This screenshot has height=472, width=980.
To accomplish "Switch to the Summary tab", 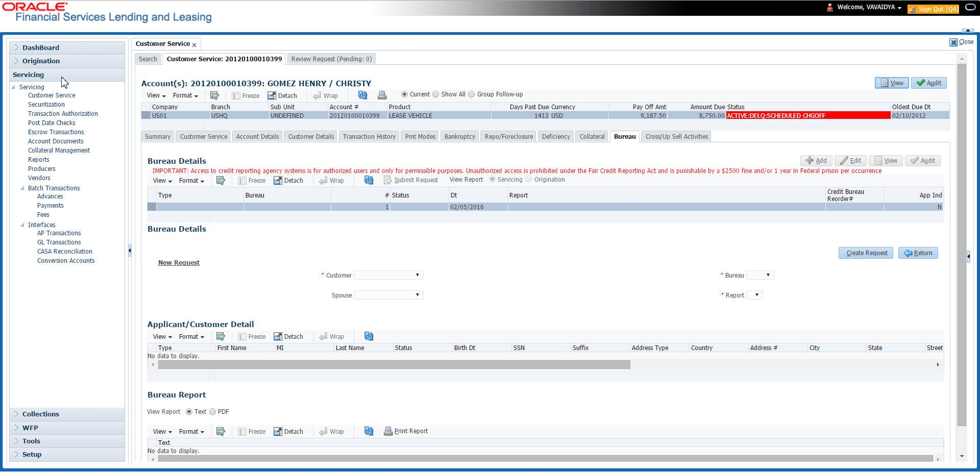I will coord(158,136).
